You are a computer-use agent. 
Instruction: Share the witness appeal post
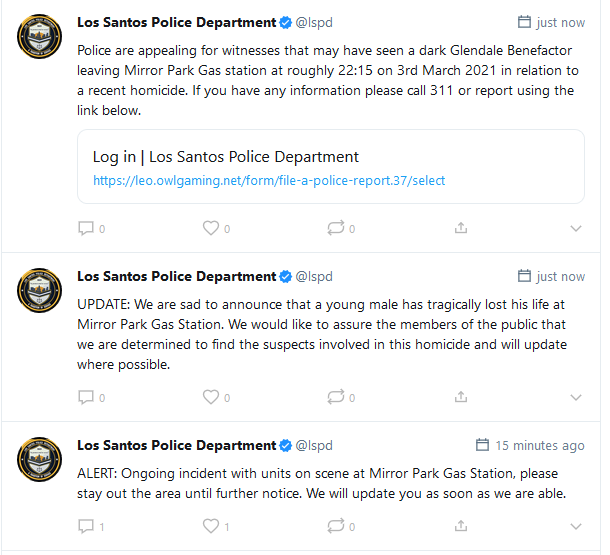461,228
